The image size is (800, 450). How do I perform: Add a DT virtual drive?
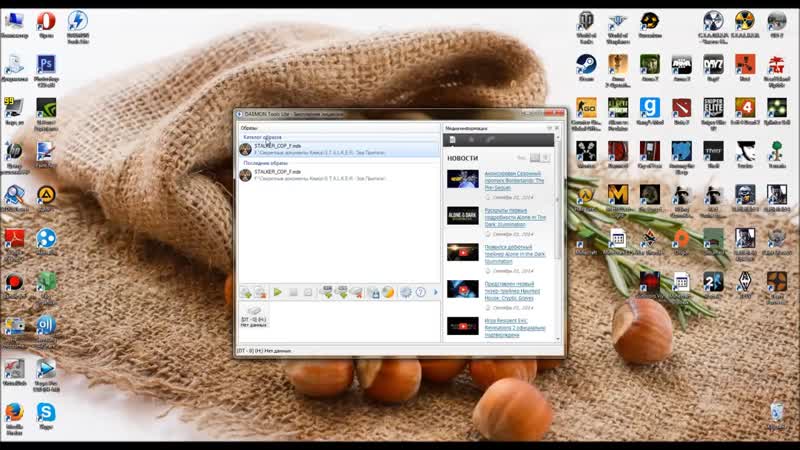pyautogui.click(x=326, y=292)
